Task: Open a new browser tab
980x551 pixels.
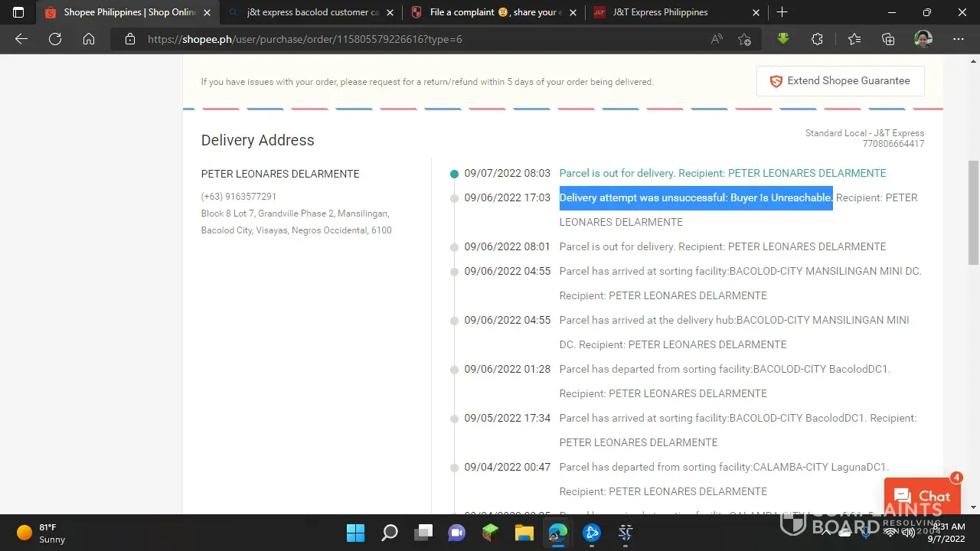Action: [782, 12]
